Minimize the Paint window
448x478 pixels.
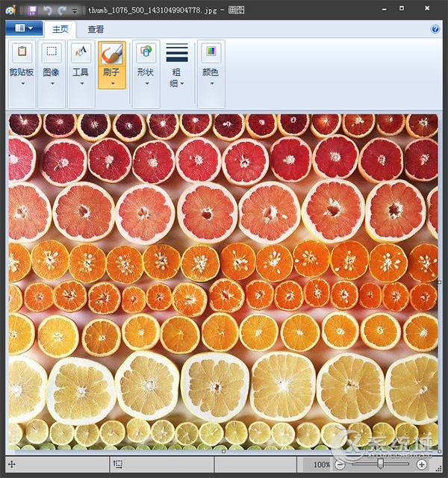tap(385, 9)
